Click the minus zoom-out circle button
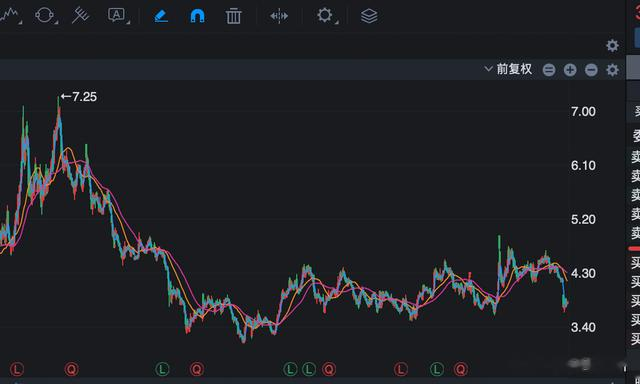 click(591, 70)
